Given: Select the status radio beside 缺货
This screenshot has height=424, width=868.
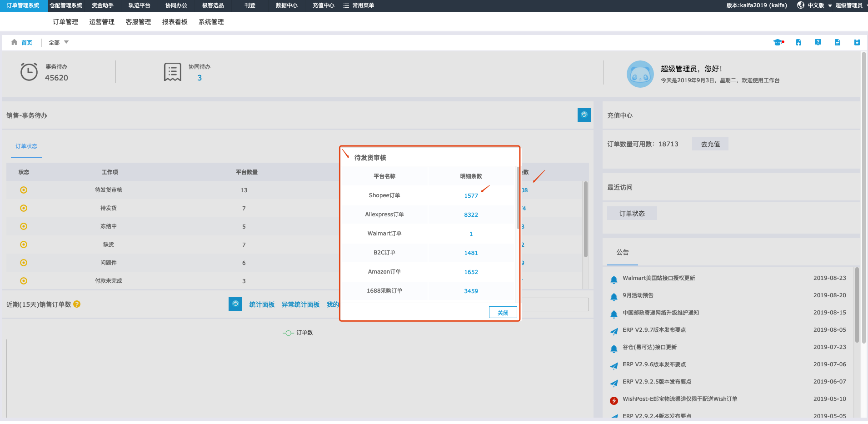Looking at the screenshot, I should pyautogui.click(x=23, y=244).
